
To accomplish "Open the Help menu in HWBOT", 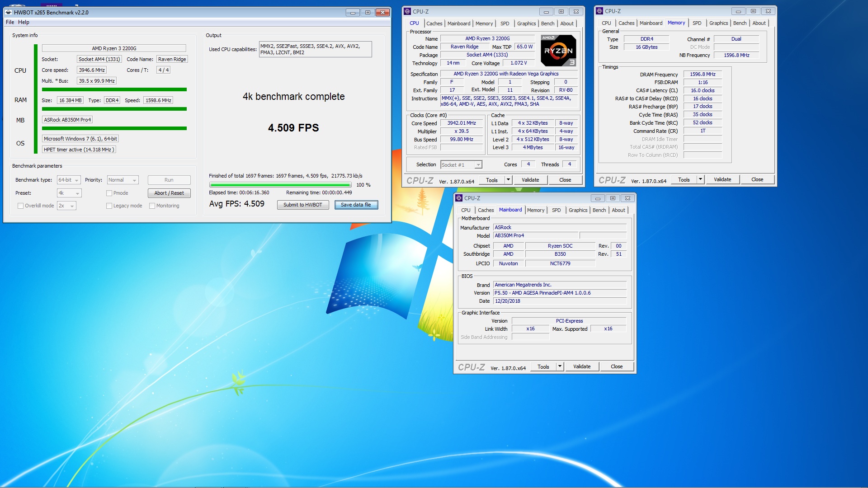I will point(24,22).
